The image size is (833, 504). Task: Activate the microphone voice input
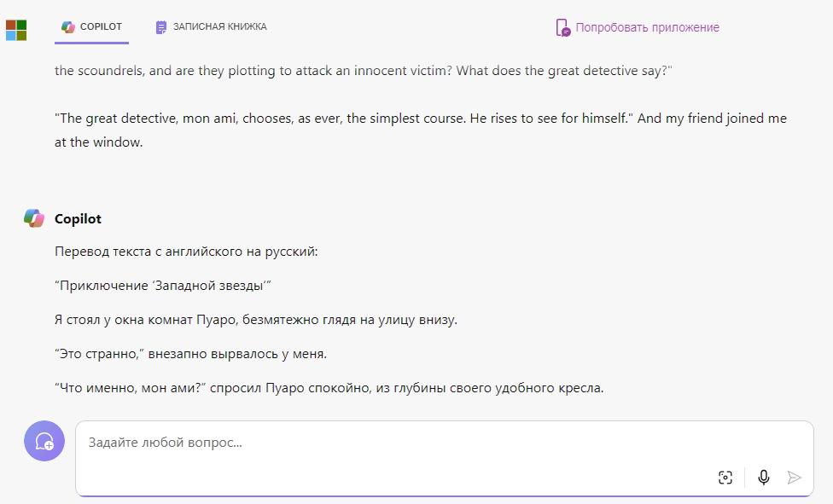click(763, 478)
